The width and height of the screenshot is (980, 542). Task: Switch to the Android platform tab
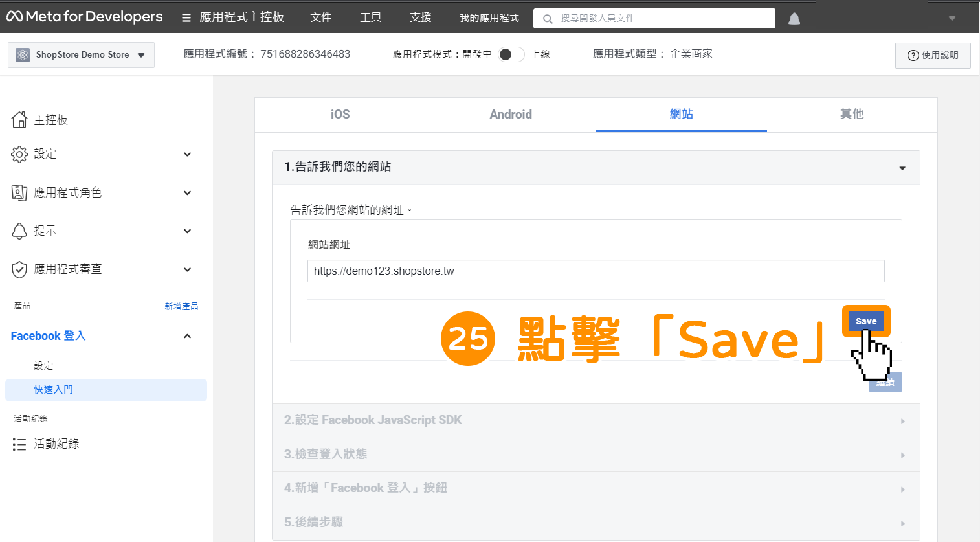511,115
